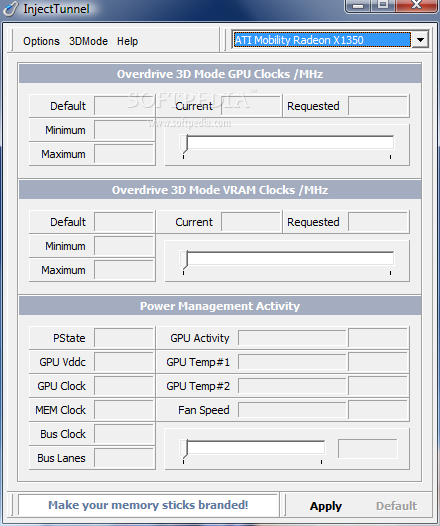The height and width of the screenshot is (526, 440).
Task: Click the GPU Activity progress bar
Action: coord(292,338)
